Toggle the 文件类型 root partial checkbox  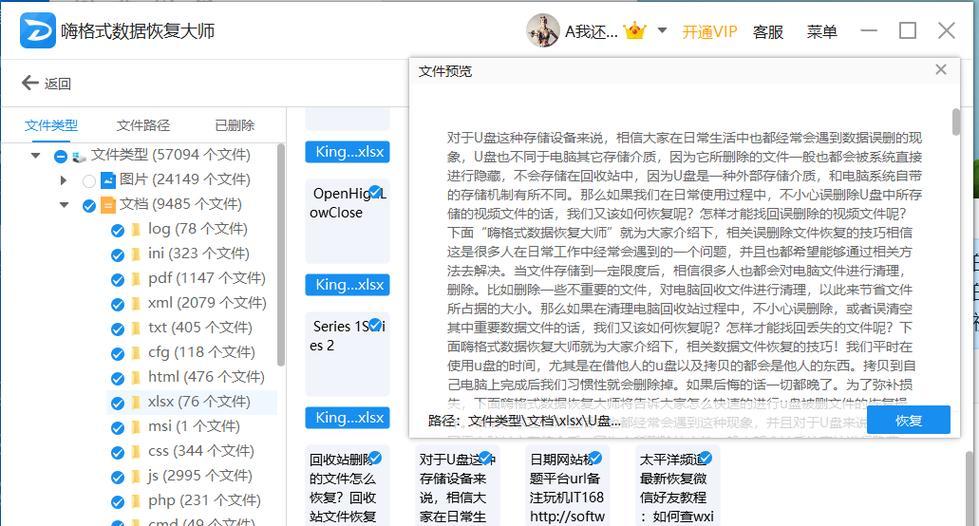tap(61, 156)
